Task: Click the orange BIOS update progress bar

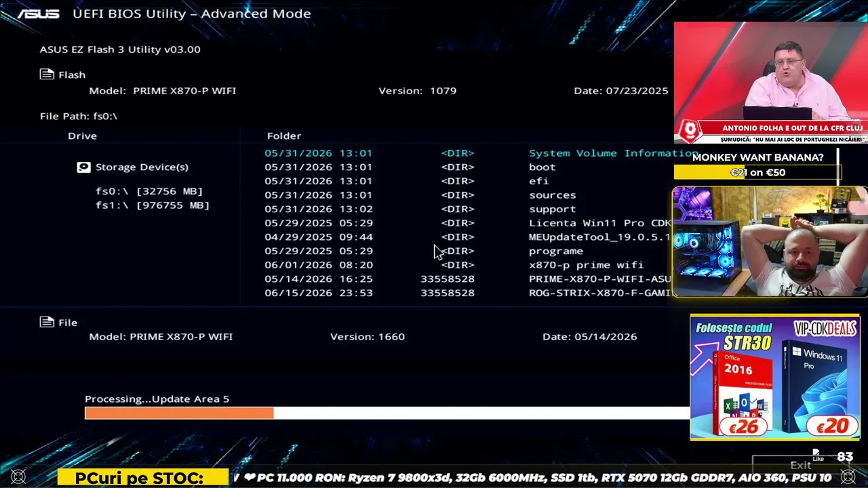Action: point(179,413)
